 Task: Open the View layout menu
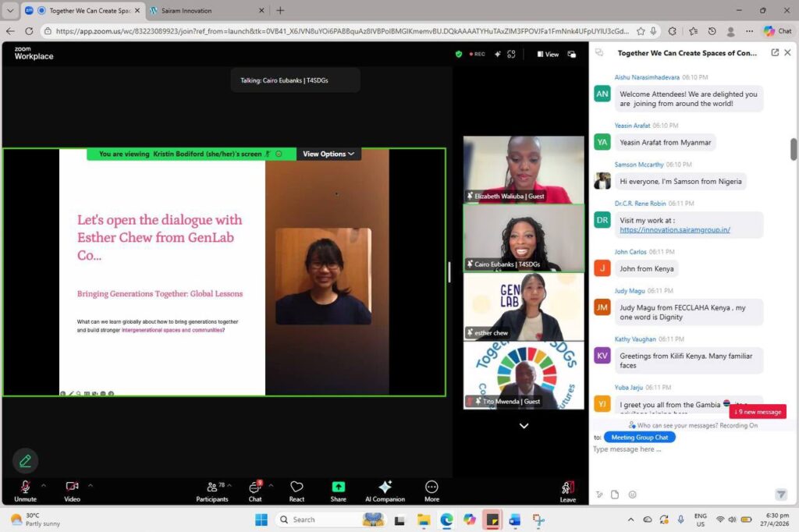[x=548, y=54]
